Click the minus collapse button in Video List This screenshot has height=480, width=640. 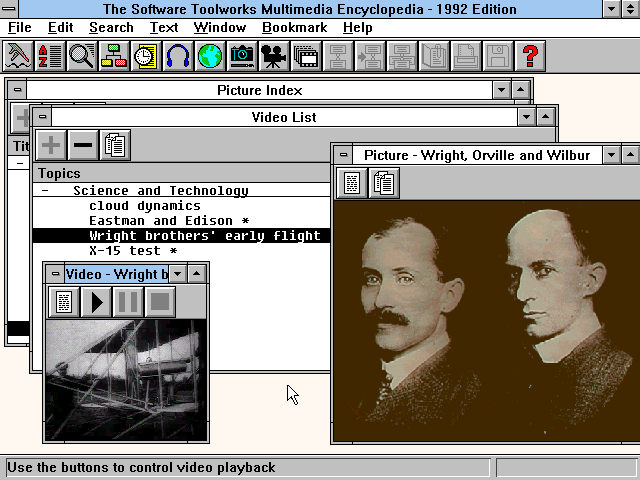[83, 145]
